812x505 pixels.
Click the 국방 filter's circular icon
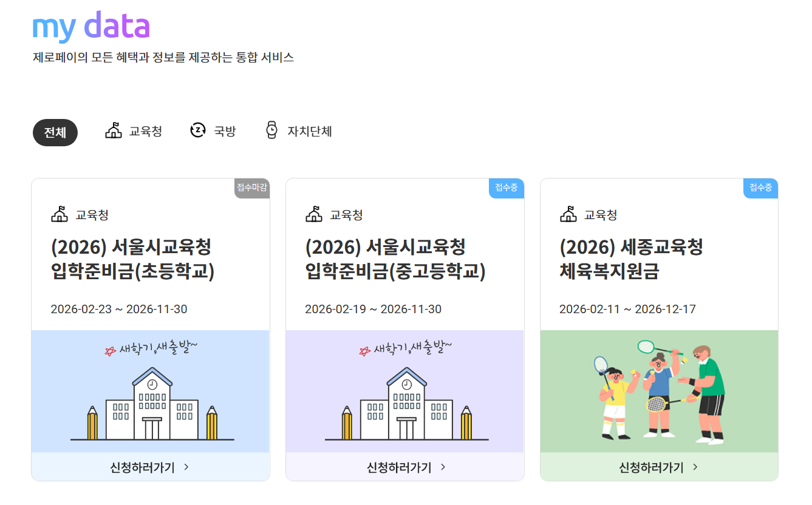[x=198, y=130]
